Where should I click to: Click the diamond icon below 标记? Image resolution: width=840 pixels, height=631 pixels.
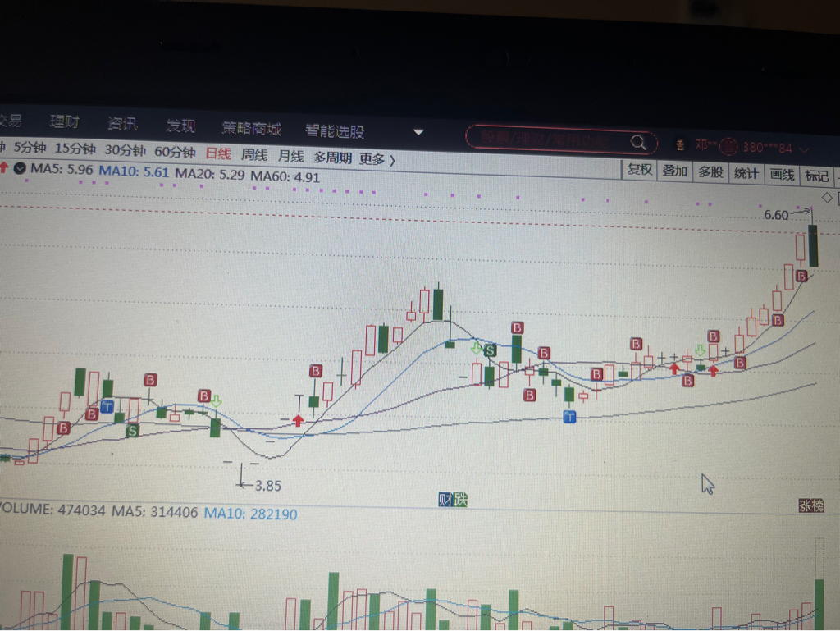(827, 198)
